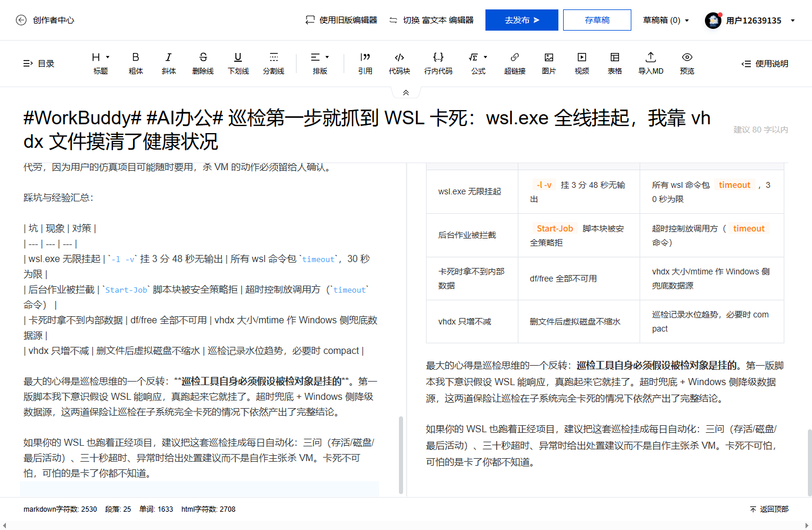Insert a 分割线 divider
Screen dimensions: 812x530
(x=274, y=64)
